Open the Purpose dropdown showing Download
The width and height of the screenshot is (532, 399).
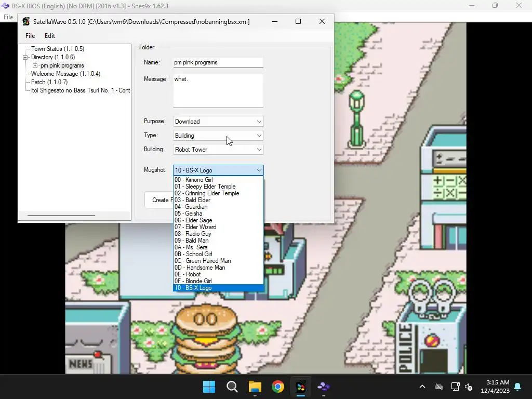(x=218, y=122)
